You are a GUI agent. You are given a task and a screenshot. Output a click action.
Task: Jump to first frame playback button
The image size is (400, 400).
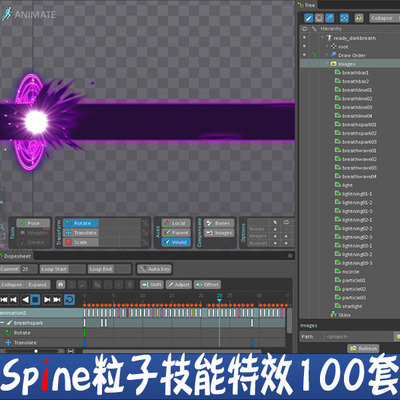click(4, 300)
